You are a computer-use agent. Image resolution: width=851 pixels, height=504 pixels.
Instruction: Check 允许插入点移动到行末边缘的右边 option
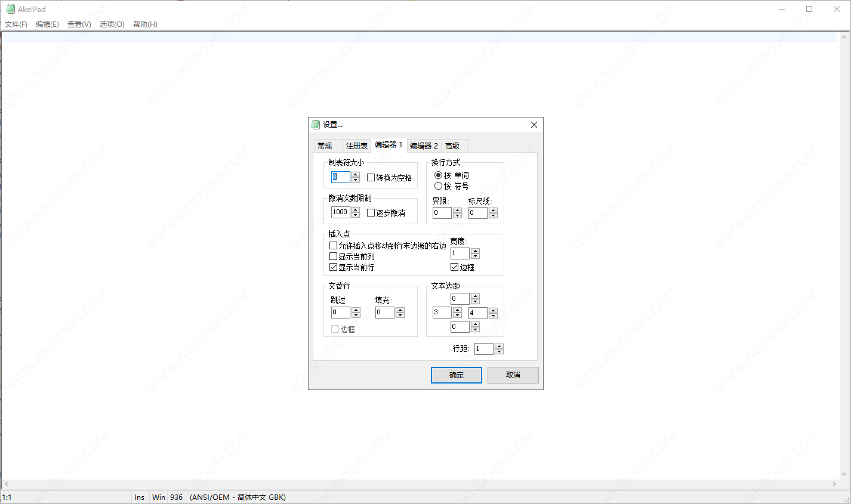388,246
